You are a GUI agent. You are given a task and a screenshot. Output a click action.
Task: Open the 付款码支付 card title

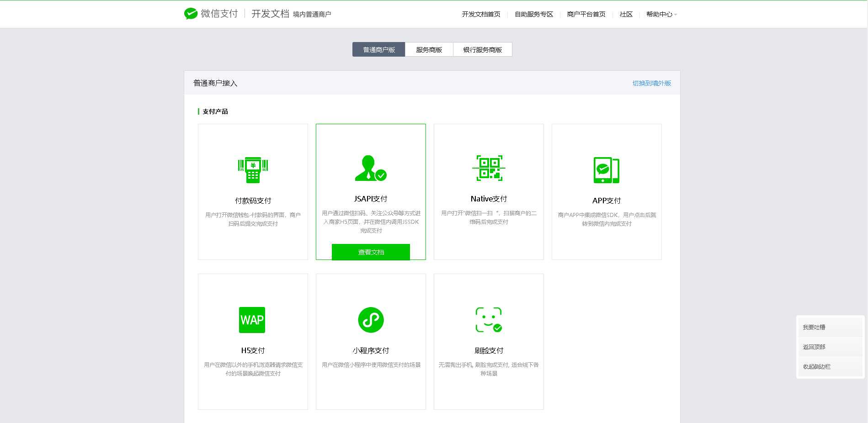point(253,201)
